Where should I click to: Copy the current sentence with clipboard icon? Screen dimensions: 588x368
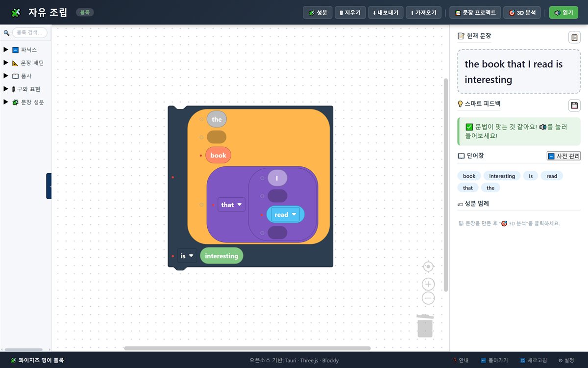pos(574,37)
